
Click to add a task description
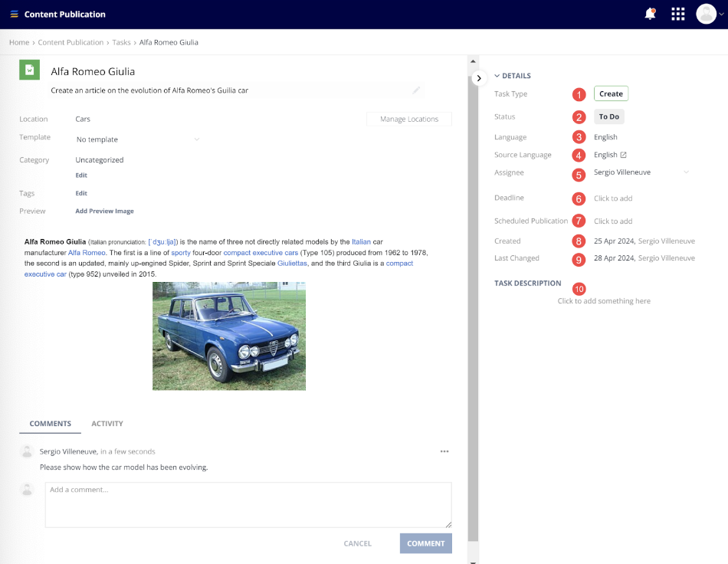pos(604,301)
